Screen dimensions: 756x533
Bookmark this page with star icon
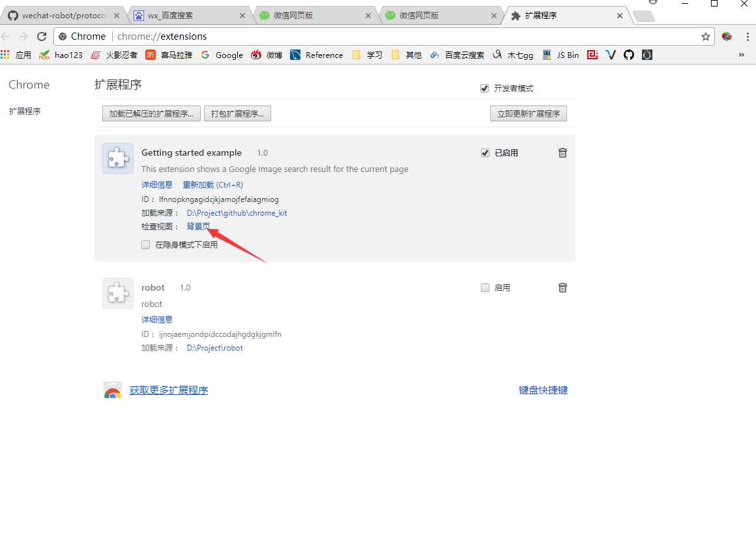click(x=705, y=36)
